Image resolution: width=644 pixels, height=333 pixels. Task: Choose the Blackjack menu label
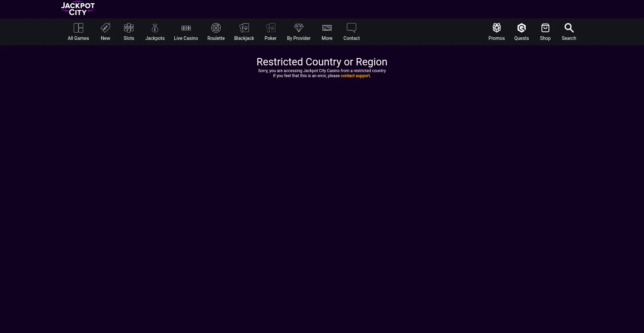244,38
